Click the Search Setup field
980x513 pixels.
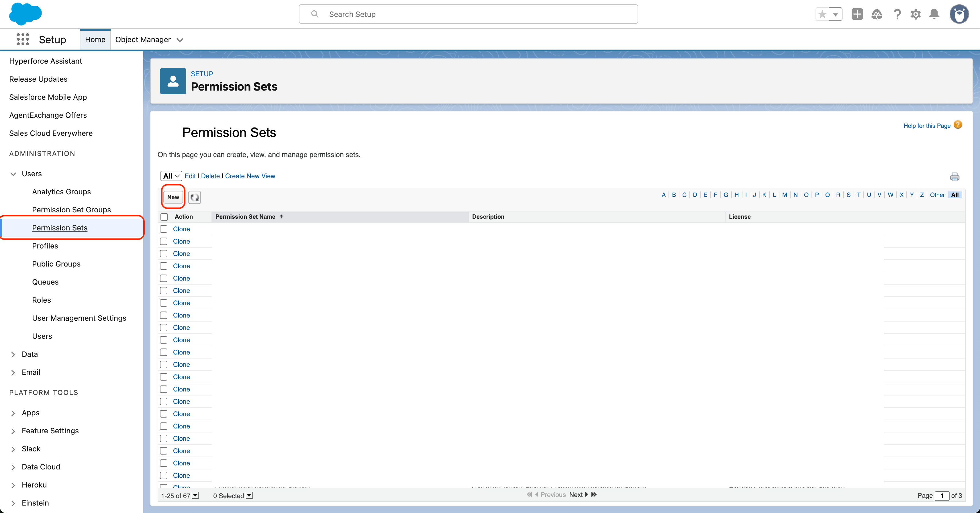[x=468, y=14]
